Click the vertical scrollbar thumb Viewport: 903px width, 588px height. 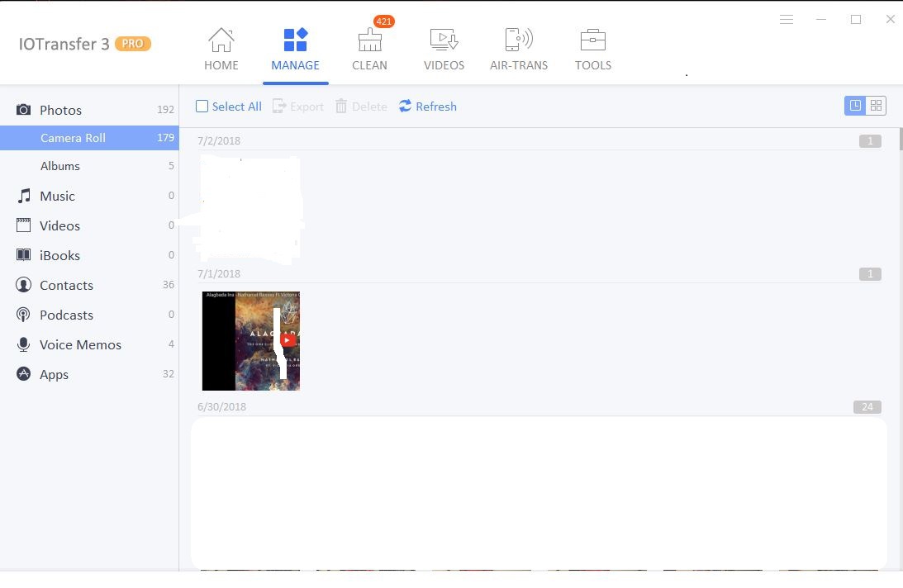[x=900, y=139]
